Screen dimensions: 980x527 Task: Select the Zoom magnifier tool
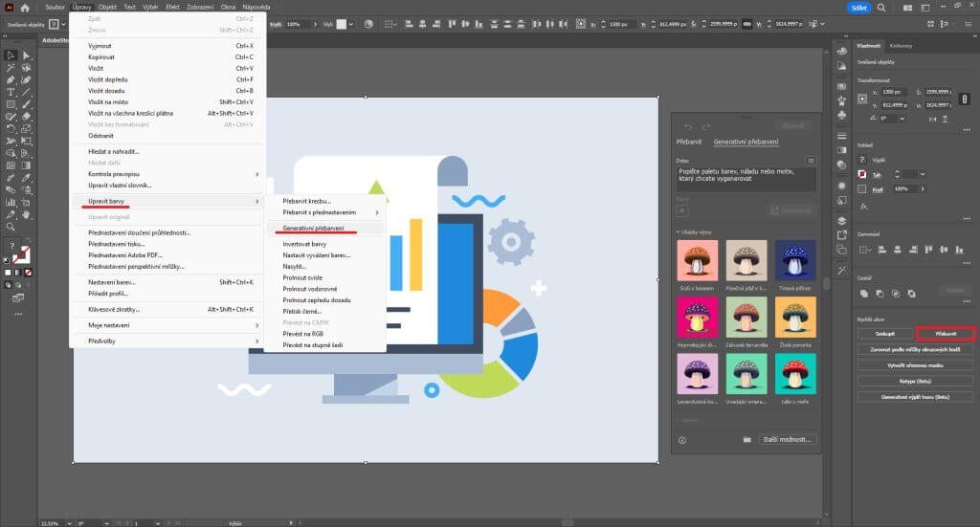click(11, 227)
